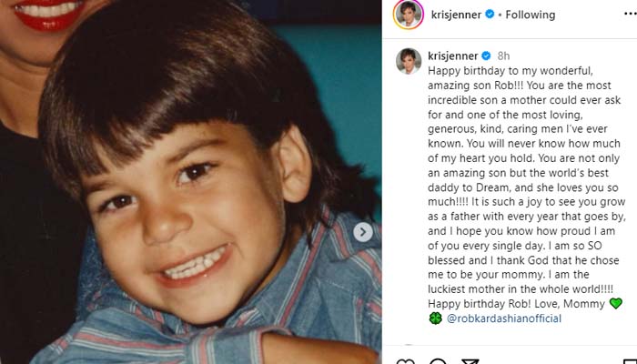Open krisjenner username link in caption
Screen dimensions: 637x364
coord(450,55)
